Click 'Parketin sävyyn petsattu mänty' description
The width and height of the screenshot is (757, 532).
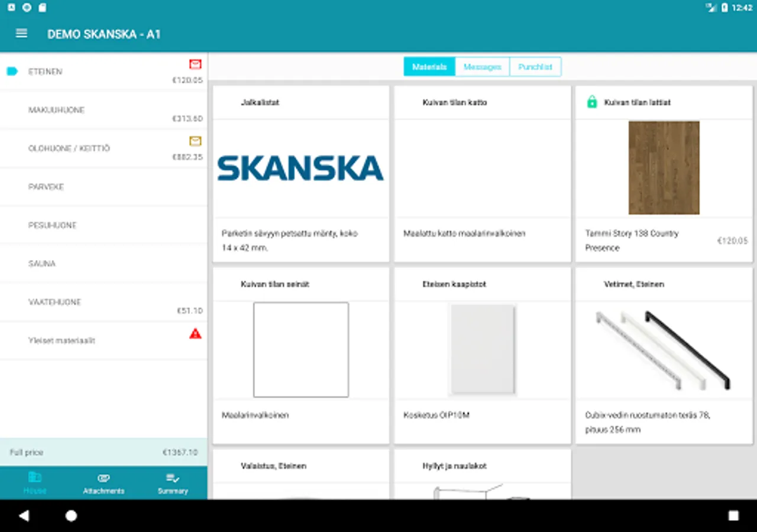290,241
